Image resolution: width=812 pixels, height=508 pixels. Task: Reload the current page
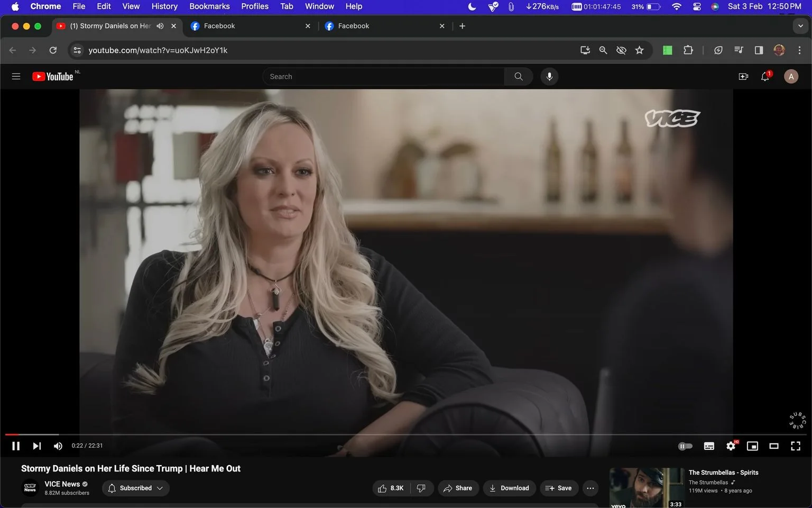53,50
